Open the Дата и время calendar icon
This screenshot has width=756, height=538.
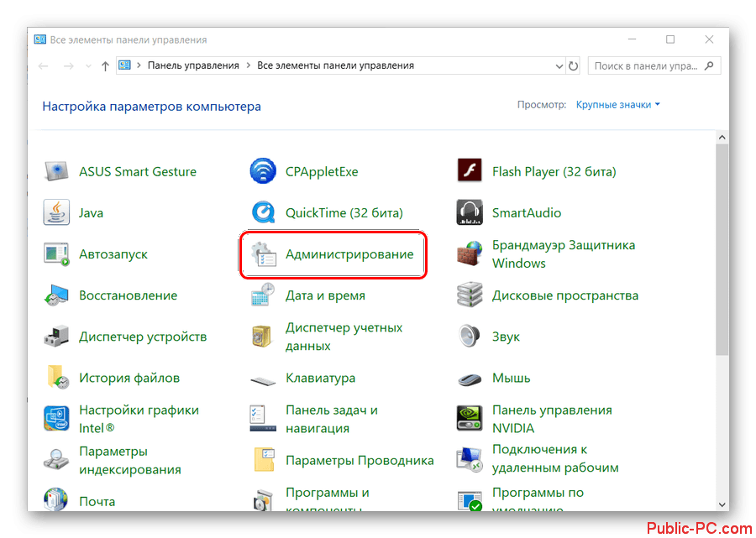click(263, 295)
